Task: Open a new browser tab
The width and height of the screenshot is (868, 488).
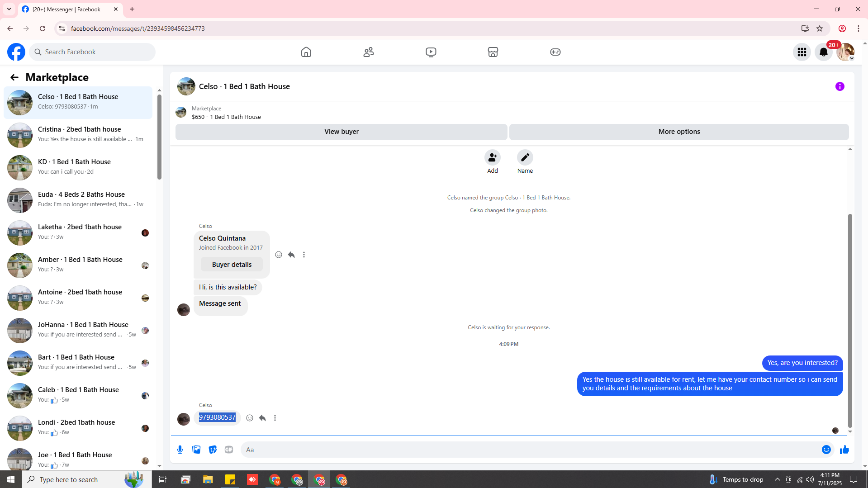Action: [132, 9]
